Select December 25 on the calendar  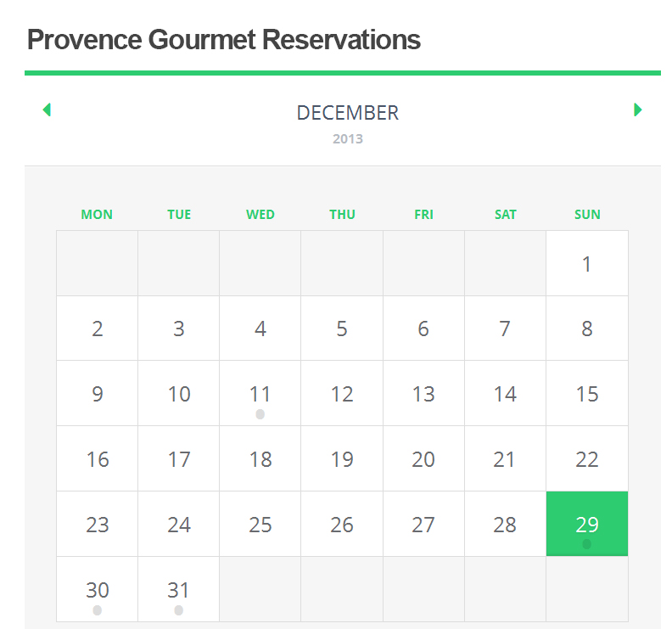pos(260,525)
